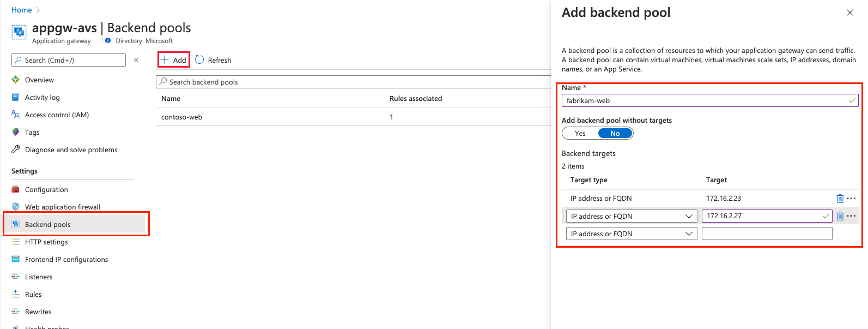Open Frontend IP configurations page
This screenshot has width=868, height=329.
66,259
